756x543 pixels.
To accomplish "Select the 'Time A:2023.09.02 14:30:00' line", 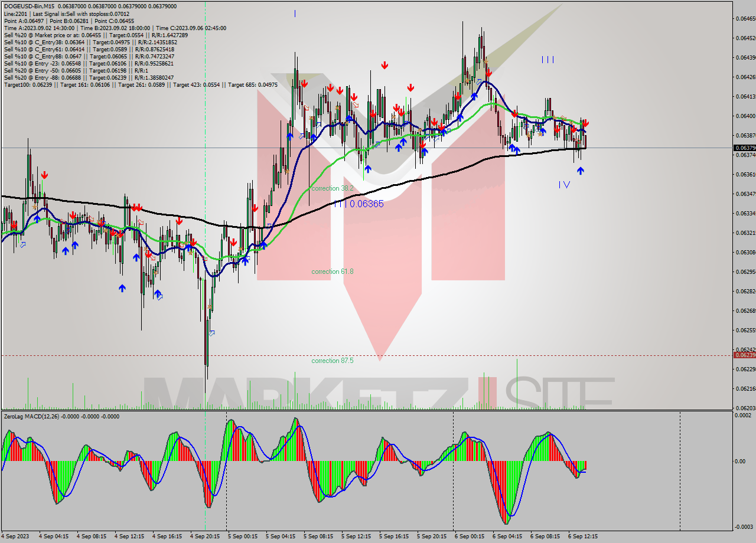I will coord(115,28).
